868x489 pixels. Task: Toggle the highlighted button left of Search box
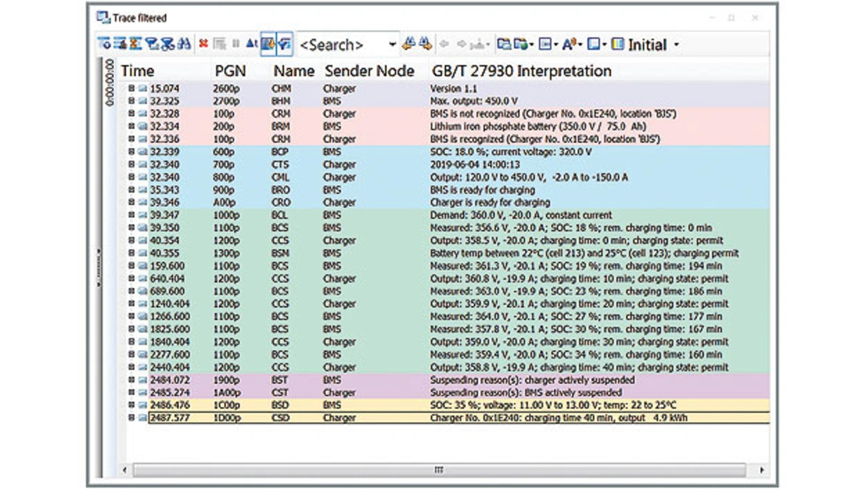point(268,45)
